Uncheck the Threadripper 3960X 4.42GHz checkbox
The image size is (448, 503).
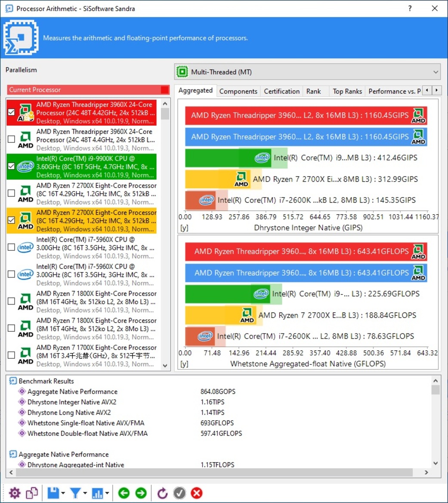click(x=11, y=112)
